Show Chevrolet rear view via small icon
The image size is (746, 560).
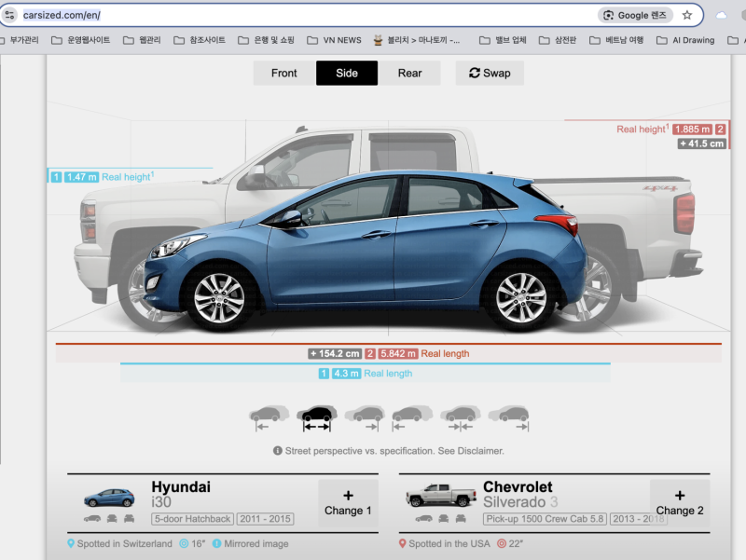pyautogui.click(x=461, y=519)
